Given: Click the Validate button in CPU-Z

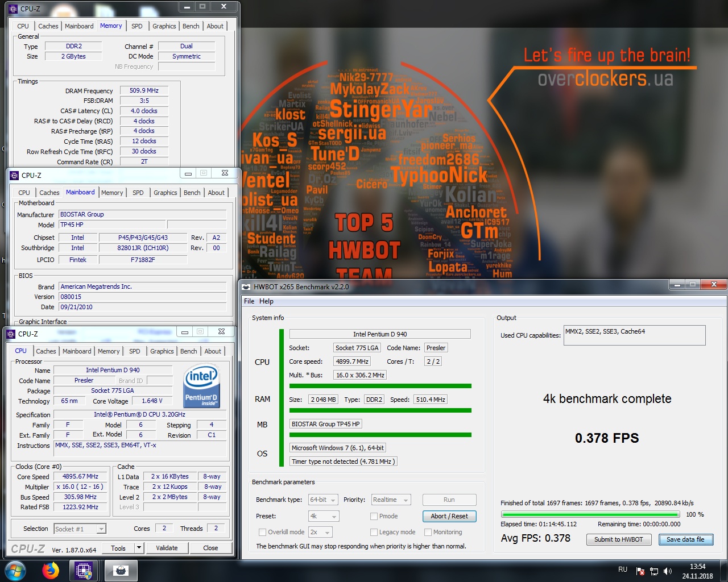Looking at the screenshot, I should 167,548.
